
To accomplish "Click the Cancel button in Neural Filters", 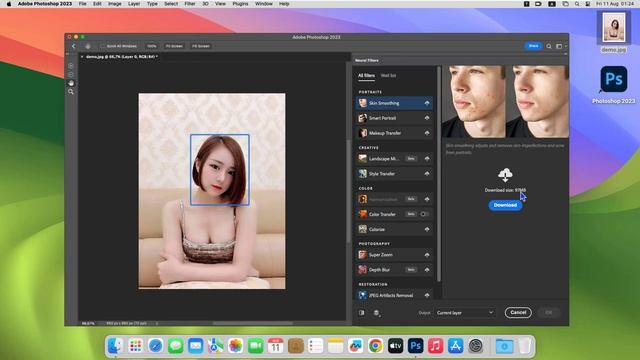I will tap(518, 313).
